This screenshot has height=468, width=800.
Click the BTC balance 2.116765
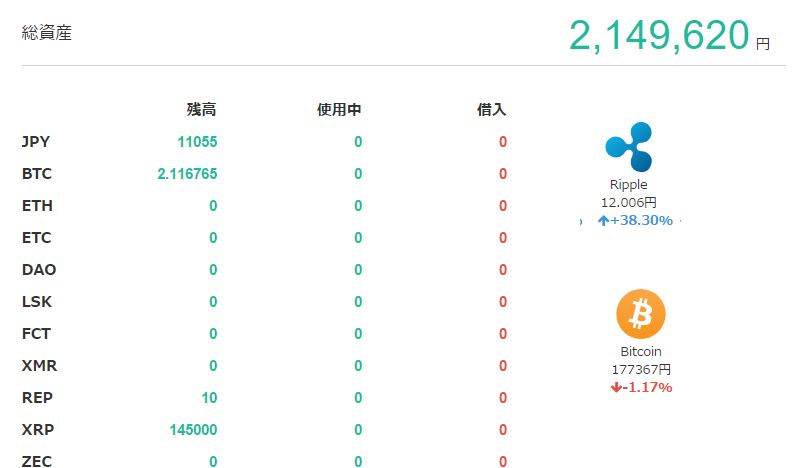coord(187,174)
